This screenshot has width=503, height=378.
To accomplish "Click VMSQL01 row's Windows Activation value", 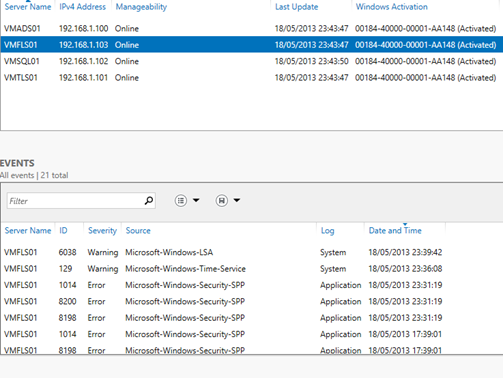I will click(425, 61).
